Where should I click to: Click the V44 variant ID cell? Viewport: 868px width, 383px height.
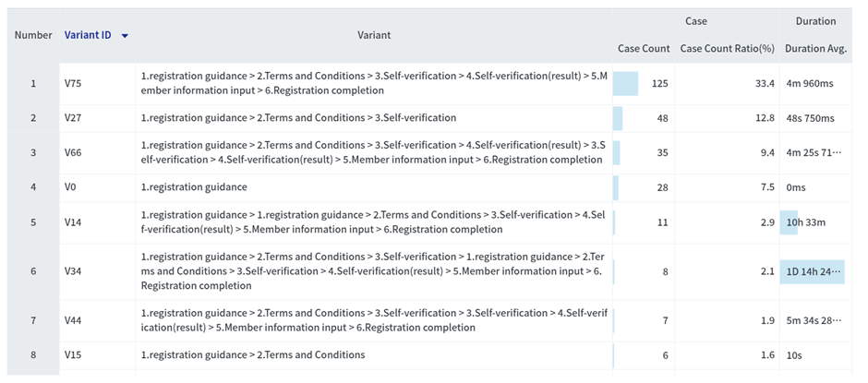coord(74,320)
